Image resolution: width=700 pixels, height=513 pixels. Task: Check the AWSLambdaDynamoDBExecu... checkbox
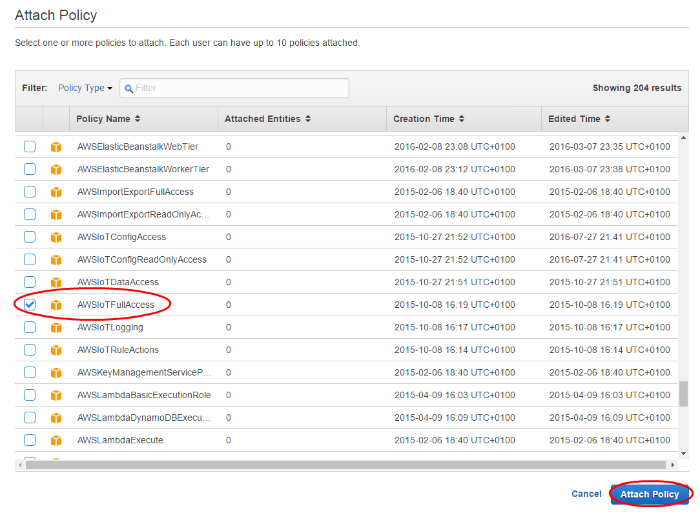click(30, 418)
